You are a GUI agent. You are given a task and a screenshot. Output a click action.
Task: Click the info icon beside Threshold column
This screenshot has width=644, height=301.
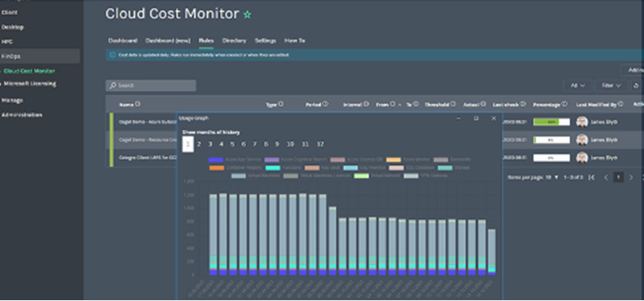[x=453, y=104]
